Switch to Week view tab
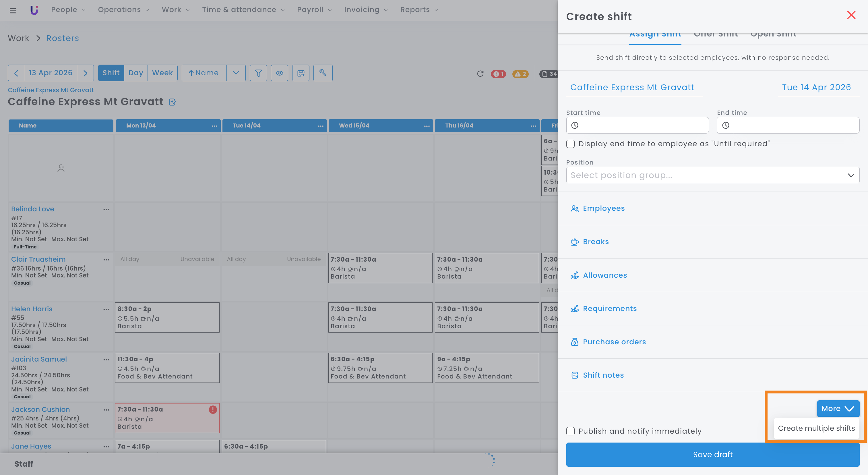Screen dimensions: 868x475 pos(162,73)
